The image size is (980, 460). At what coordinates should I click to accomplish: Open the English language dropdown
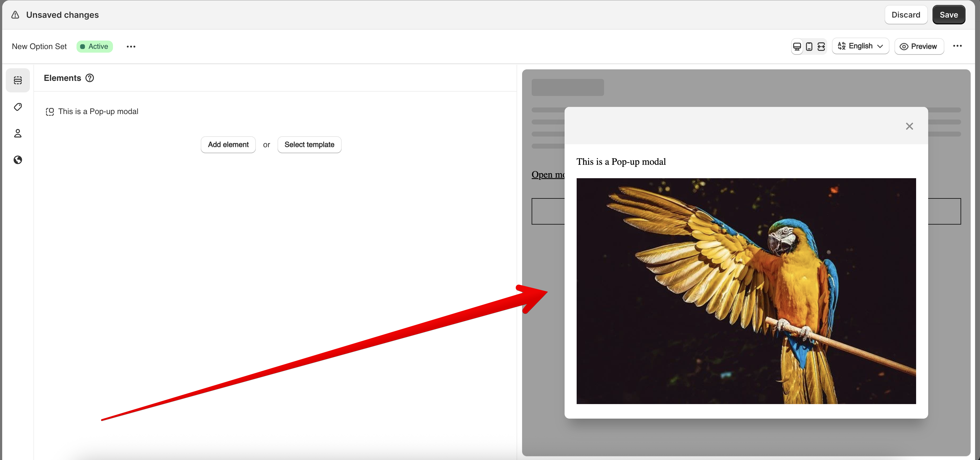860,46
